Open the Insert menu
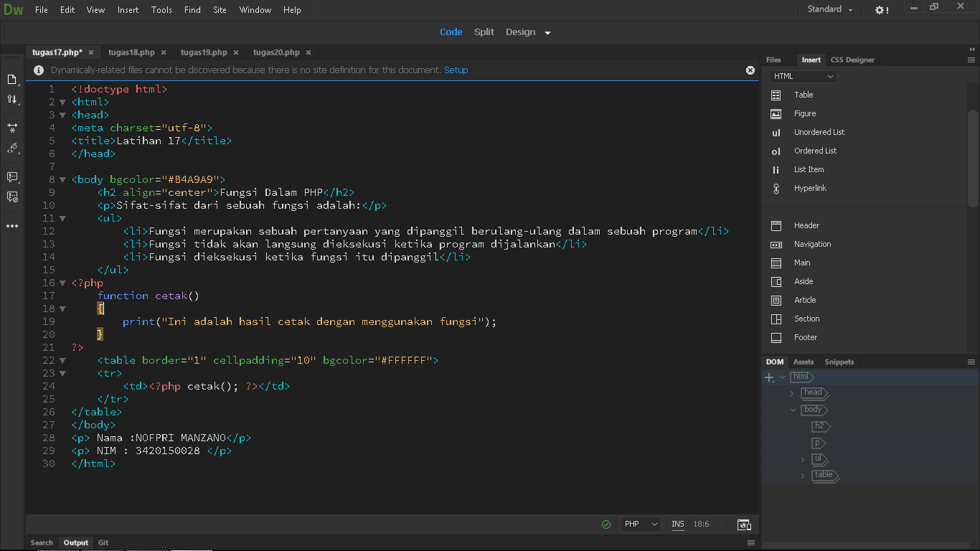The image size is (980, 551). (x=128, y=10)
